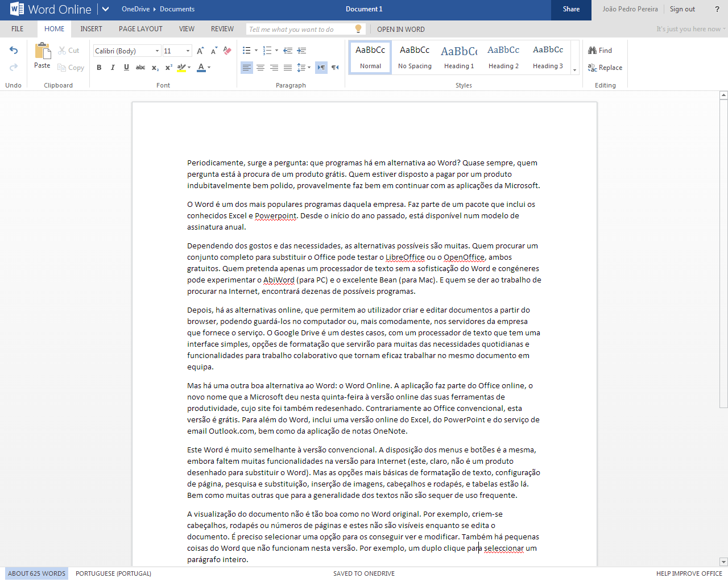Apply superscript formatting
This screenshot has height=582, width=728.
pyautogui.click(x=169, y=68)
